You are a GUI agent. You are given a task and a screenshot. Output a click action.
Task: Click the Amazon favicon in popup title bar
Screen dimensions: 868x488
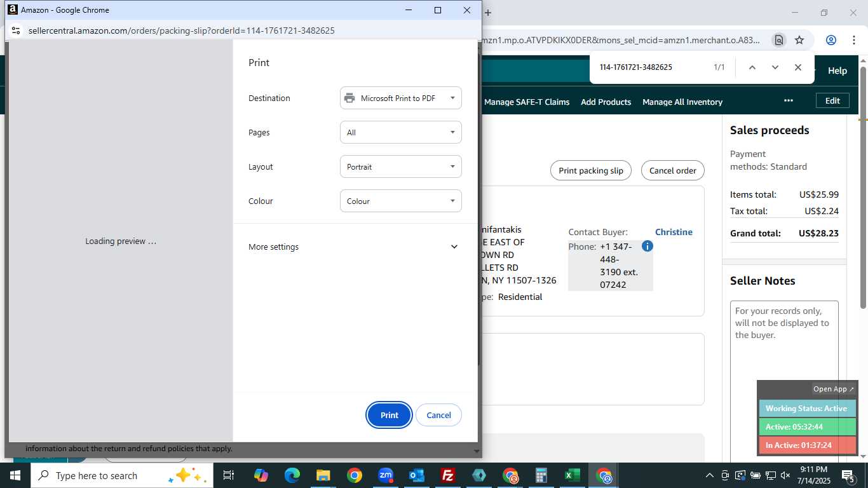(x=12, y=10)
